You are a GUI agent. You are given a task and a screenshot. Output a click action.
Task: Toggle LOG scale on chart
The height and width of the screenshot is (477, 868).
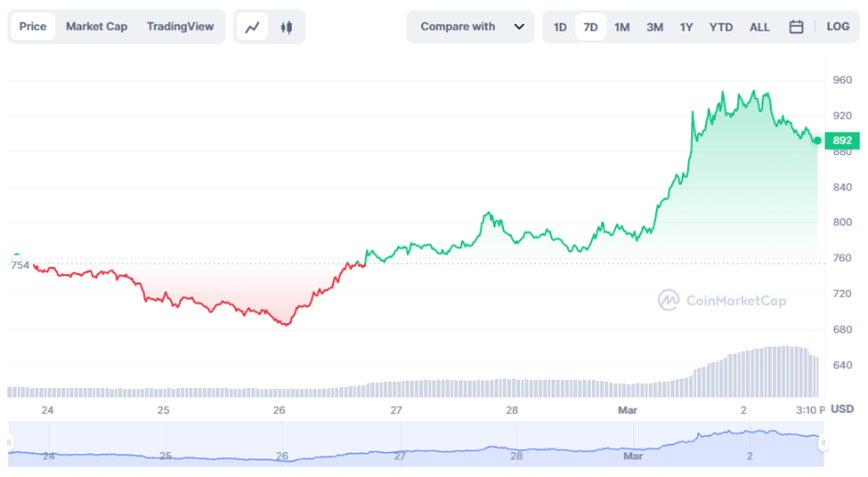[838, 27]
